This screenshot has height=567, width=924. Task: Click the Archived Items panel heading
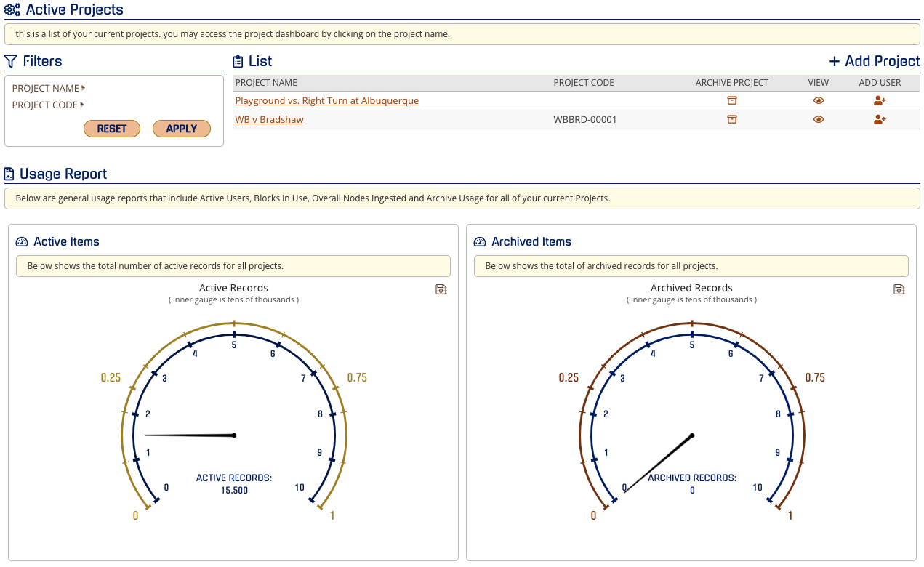(x=531, y=241)
